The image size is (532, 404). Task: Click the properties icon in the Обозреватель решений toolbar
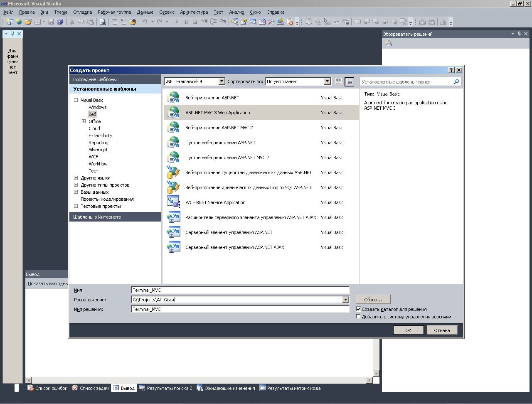[388, 43]
